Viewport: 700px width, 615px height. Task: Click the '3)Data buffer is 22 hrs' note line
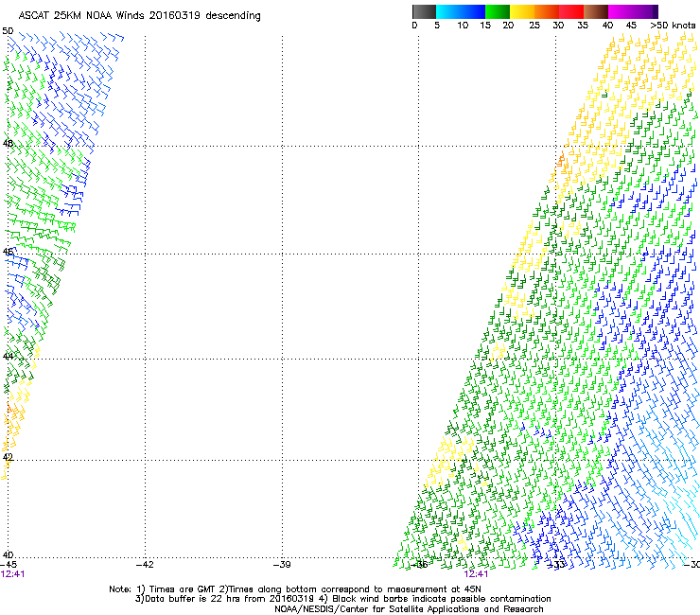coord(342,599)
